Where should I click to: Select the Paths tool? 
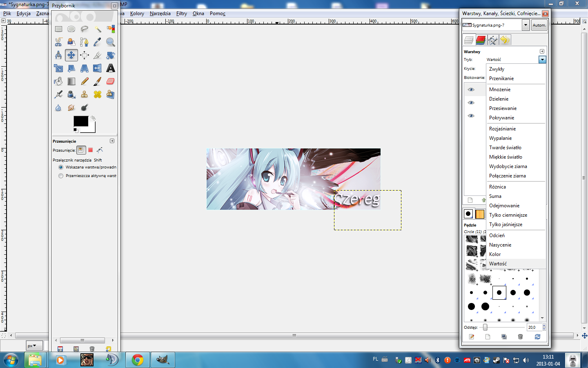[x=85, y=42]
